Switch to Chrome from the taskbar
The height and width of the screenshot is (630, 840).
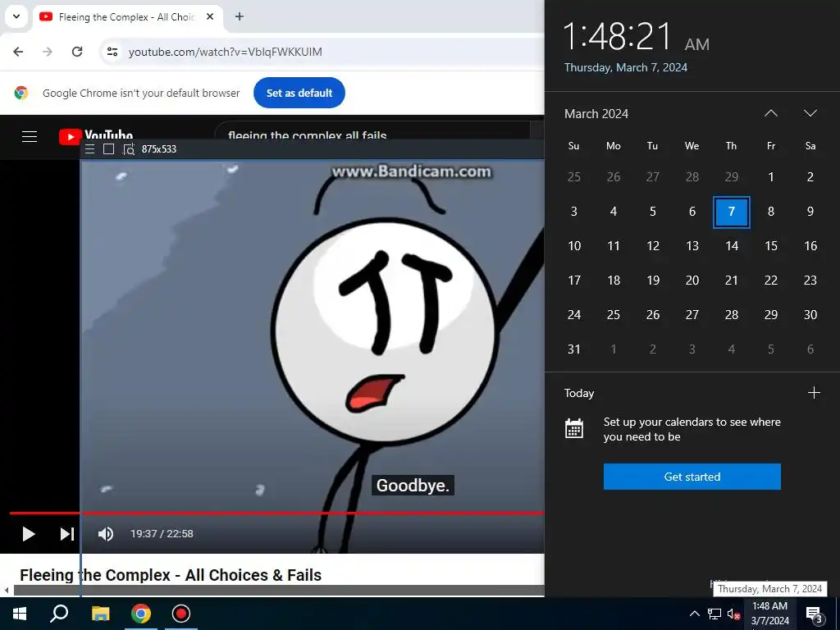141,614
